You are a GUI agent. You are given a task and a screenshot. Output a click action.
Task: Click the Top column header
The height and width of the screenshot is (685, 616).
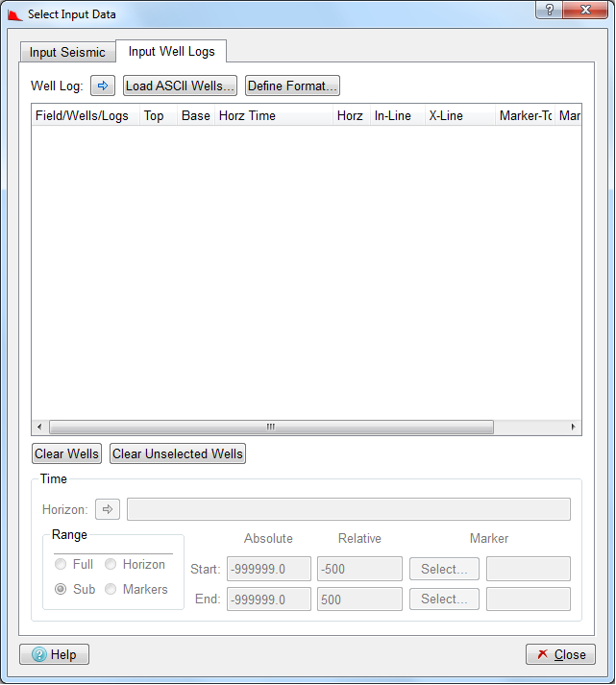point(159,116)
